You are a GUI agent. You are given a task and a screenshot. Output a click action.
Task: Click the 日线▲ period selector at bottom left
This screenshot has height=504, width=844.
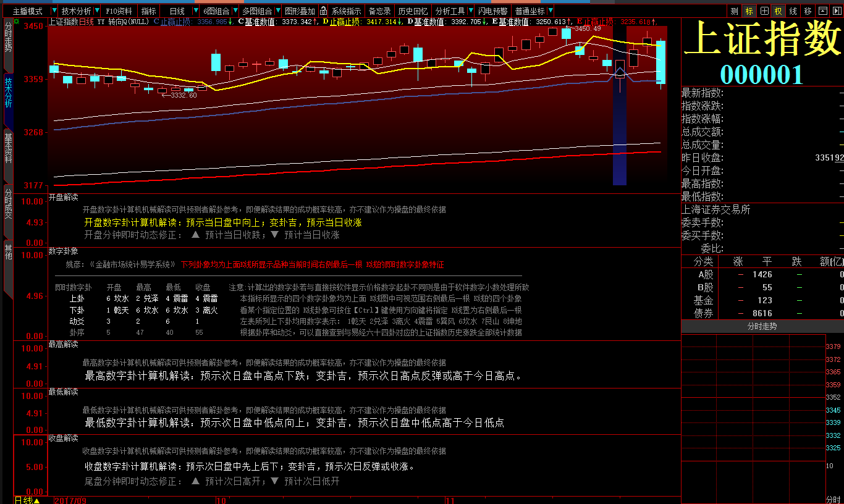(27, 500)
